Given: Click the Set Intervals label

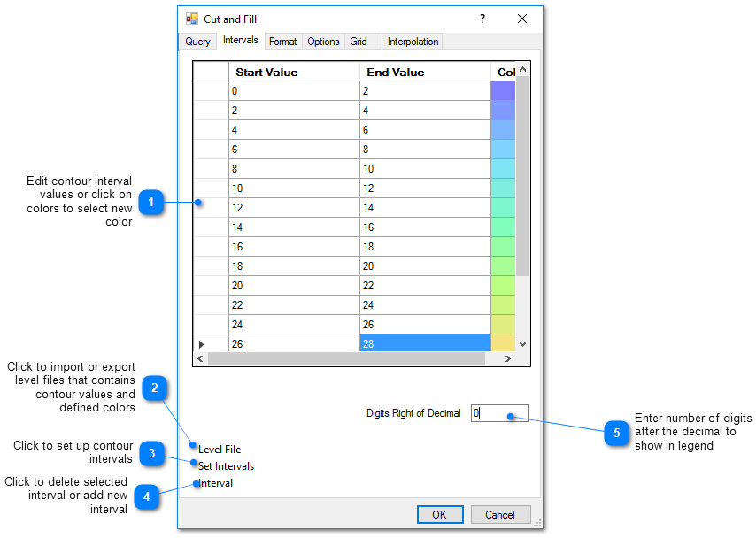Looking at the screenshot, I should (x=226, y=465).
